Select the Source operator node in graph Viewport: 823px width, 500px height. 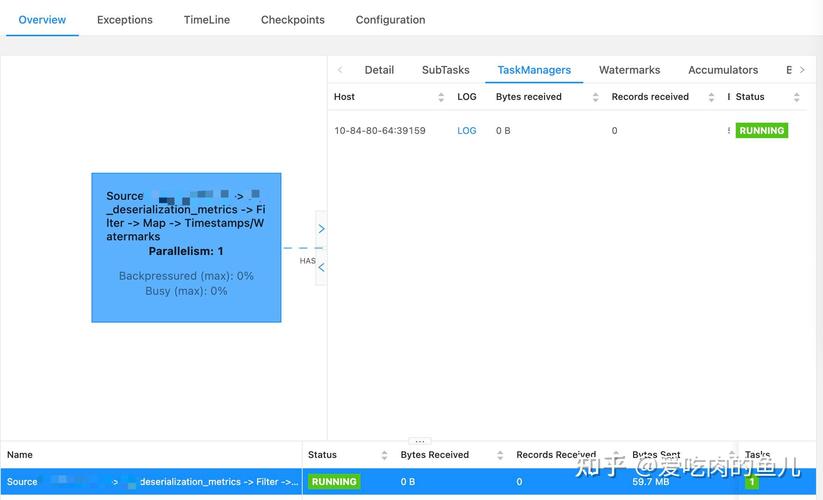(x=186, y=247)
